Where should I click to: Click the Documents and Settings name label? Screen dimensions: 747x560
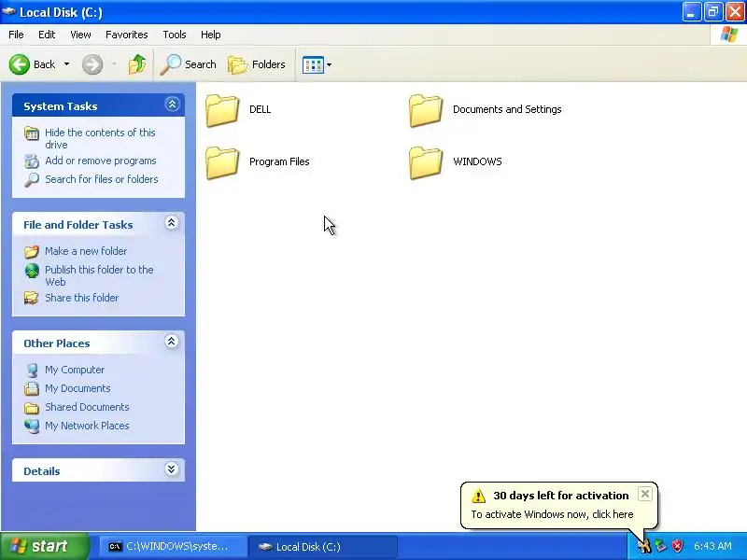pyautogui.click(x=507, y=109)
